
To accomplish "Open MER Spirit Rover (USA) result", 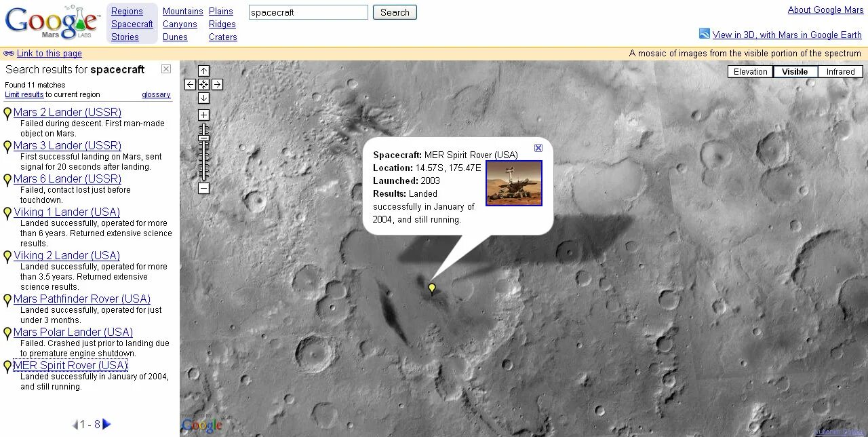I will click(x=71, y=365).
